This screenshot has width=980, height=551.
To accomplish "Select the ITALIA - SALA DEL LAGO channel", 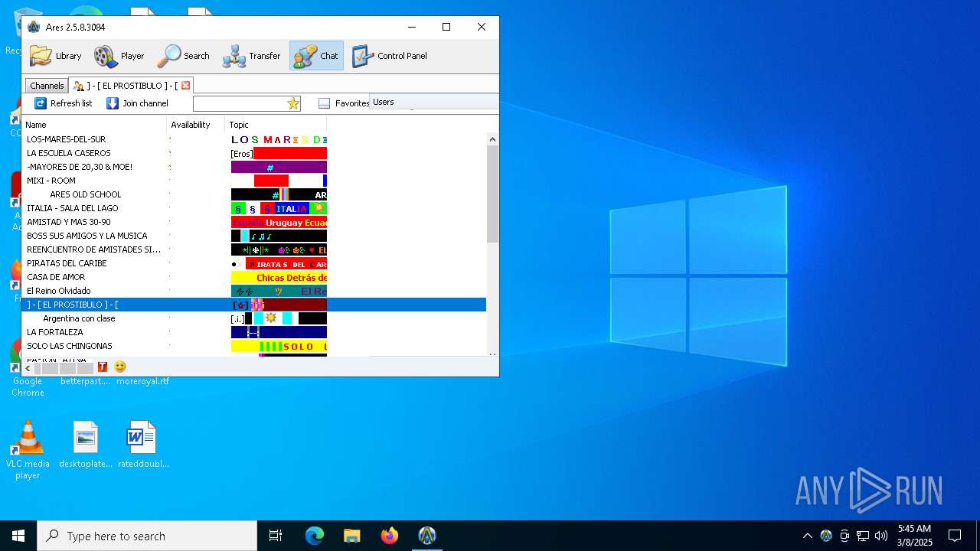I will click(254, 208).
